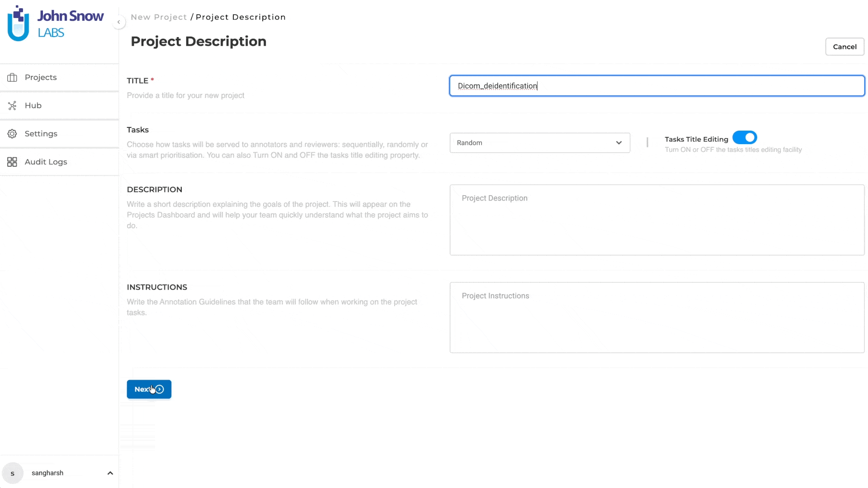Click the Cancel button
868x488 pixels.
[x=844, y=47]
